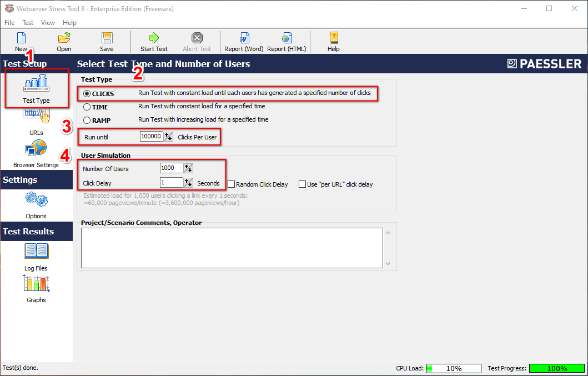Click the Clicks Per User spinner arrows
The height and width of the screenshot is (376, 588).
(169, 137)
